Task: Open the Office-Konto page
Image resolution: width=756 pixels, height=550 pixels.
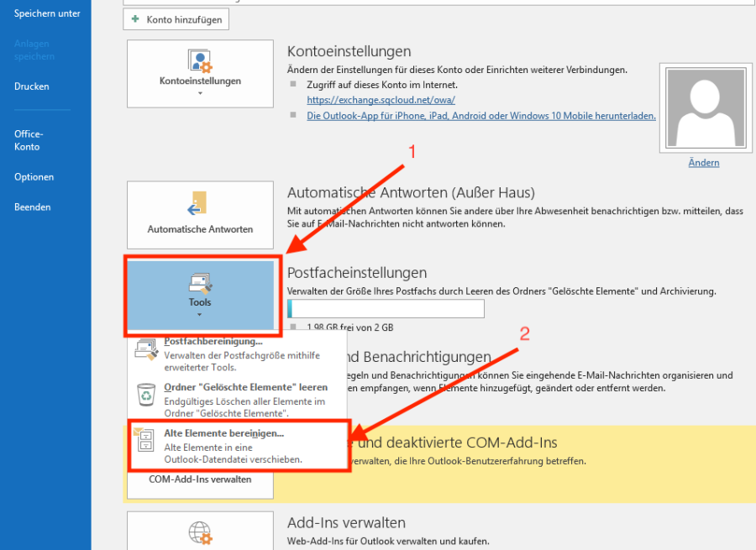Action: (x=28, y=140)
